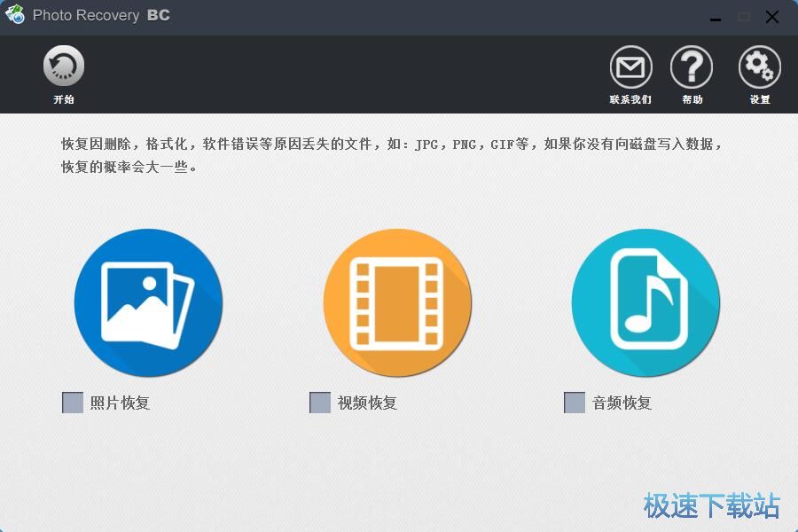Click the 音频恢复 label text
This screenshot has height=532, width=798.
pos(622,403)
